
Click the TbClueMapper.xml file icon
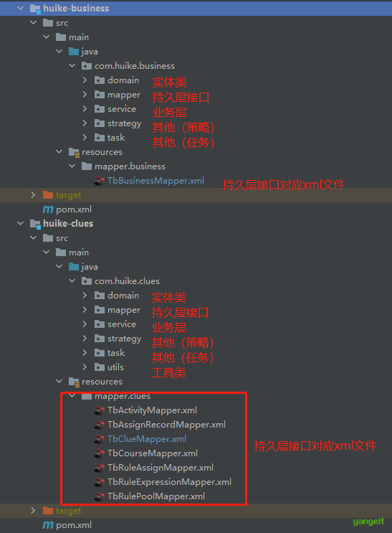(99, 439)
